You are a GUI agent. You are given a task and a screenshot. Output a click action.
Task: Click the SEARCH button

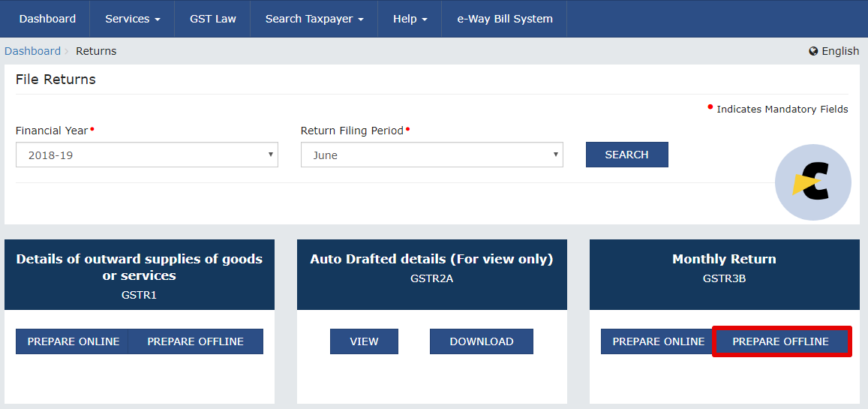point(626,155)
